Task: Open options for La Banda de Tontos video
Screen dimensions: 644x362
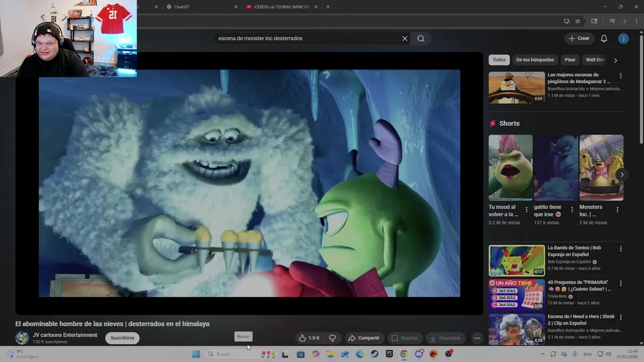Action: click(x=620, y=249)
